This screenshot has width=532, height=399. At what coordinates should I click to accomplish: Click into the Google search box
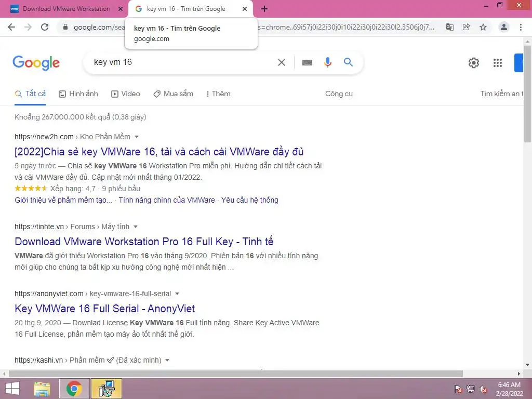tap(183, 62)
